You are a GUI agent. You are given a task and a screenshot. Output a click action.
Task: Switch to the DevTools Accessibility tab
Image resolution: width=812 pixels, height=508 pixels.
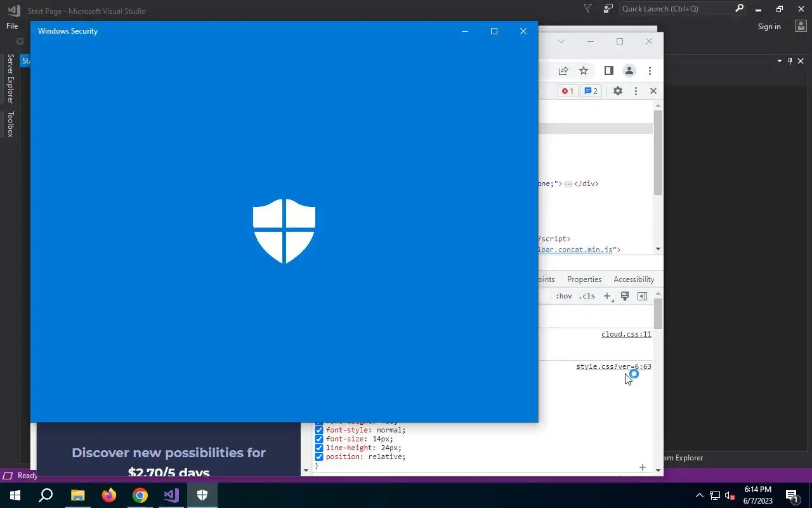634,279
